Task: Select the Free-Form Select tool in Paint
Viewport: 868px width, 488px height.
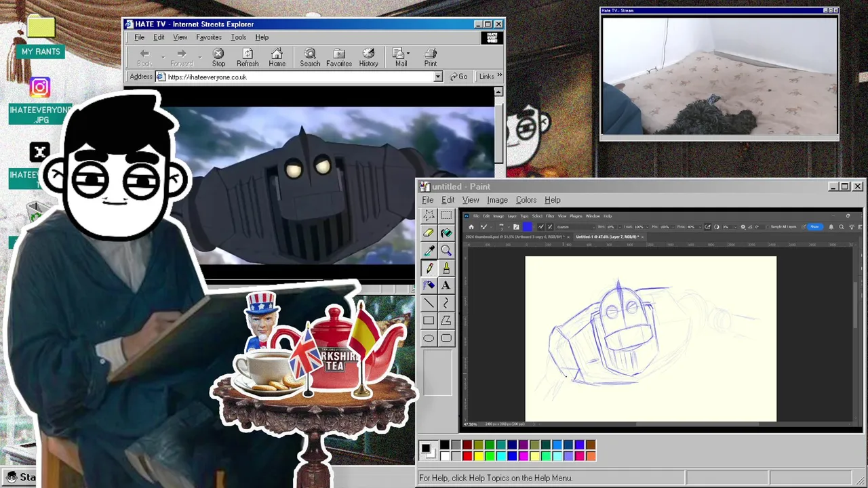Action: pyautogui.click(x=429, y=216)
